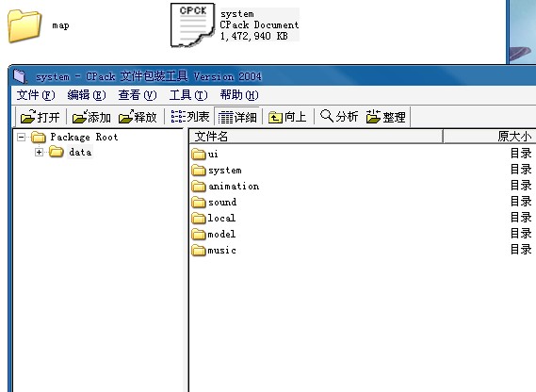Select the data folder icon in tree
536x392 pixels.
57,152
